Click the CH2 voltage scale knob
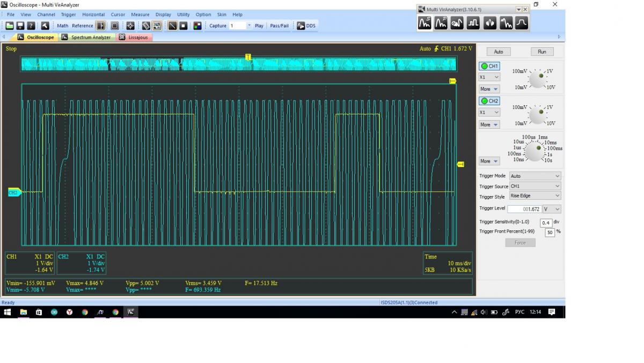The image size is (644, 363). tap(538, 115)
